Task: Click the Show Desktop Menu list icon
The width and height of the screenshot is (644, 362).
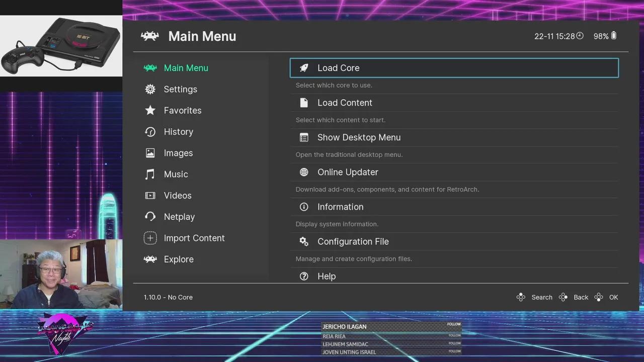Action: 304,137
